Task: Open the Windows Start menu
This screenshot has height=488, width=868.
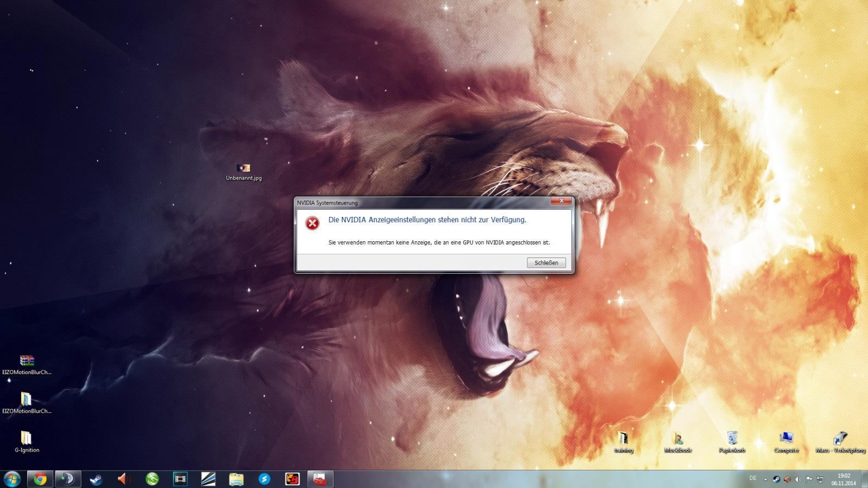Action: [x=12, y=479]
